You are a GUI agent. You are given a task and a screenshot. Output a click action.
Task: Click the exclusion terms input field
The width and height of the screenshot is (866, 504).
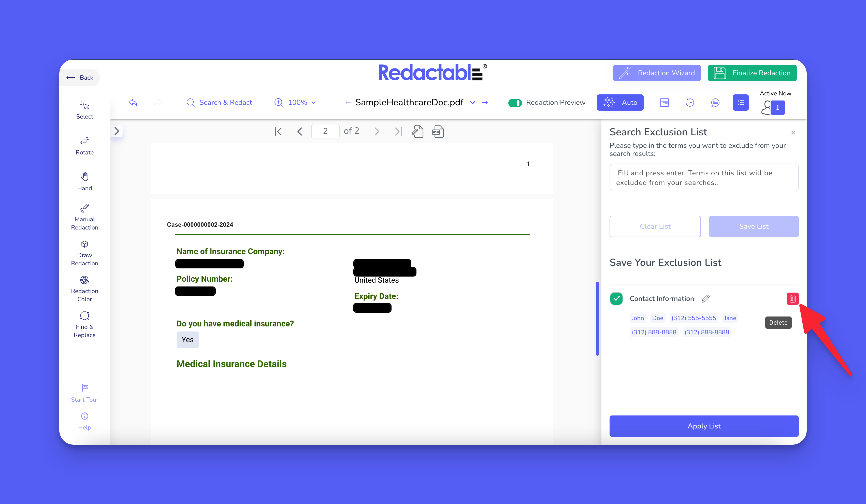tap(703, 177)
